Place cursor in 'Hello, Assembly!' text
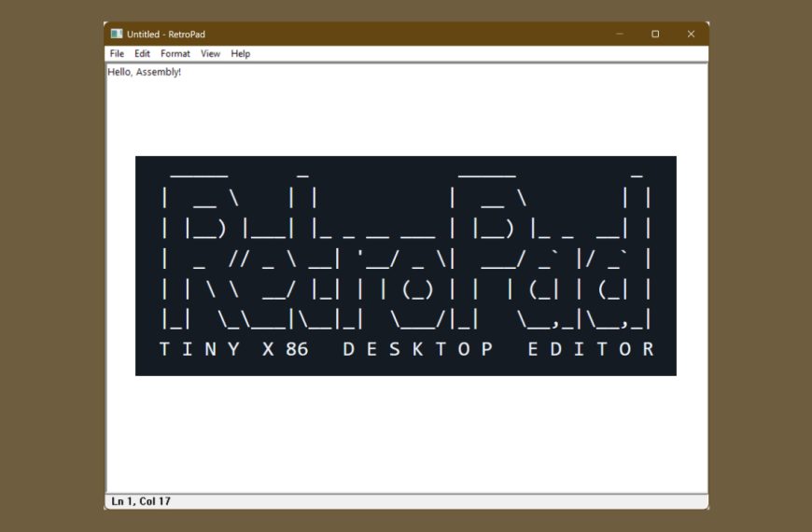Screen dimensions: 812x532 click(x=144, y=72)
